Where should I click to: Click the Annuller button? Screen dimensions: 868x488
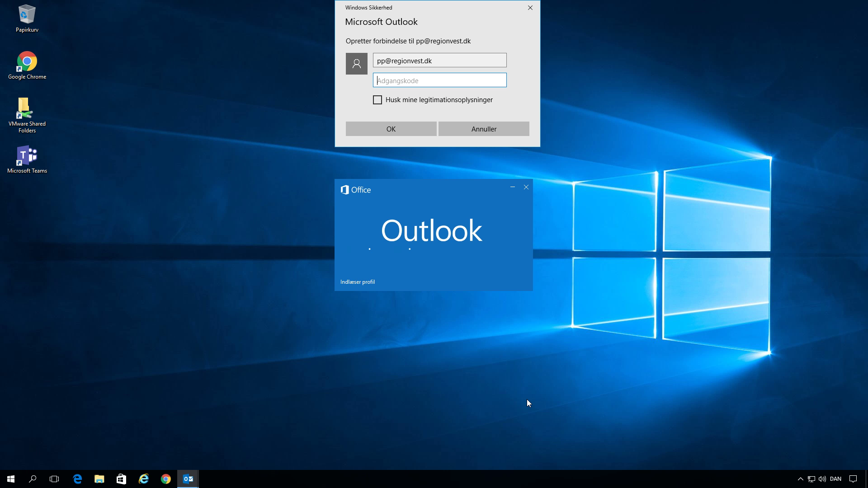(484, 129)
